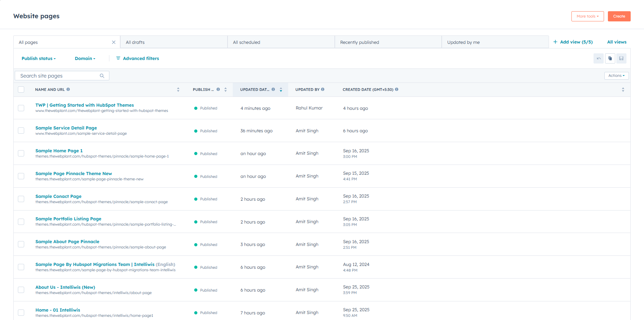Click Rahul Kumar in Updated By column
The image size is (644, 320).
point(309,108)
